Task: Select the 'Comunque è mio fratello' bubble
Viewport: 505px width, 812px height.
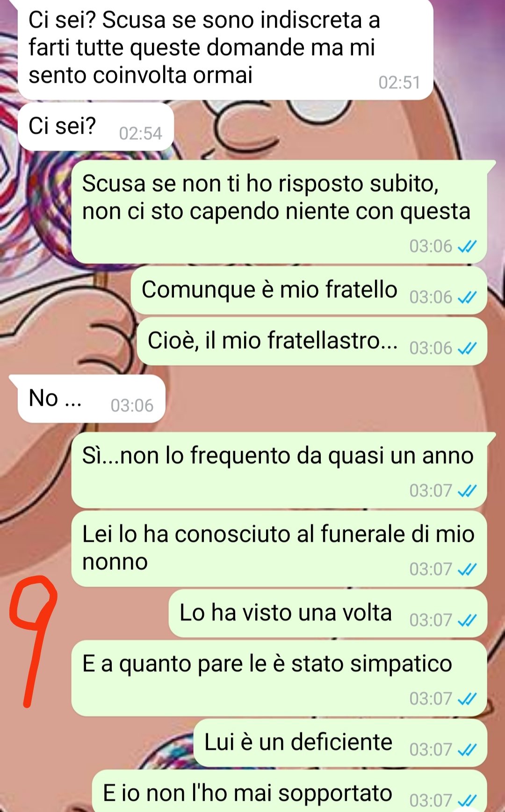Action: coord(309,290)
